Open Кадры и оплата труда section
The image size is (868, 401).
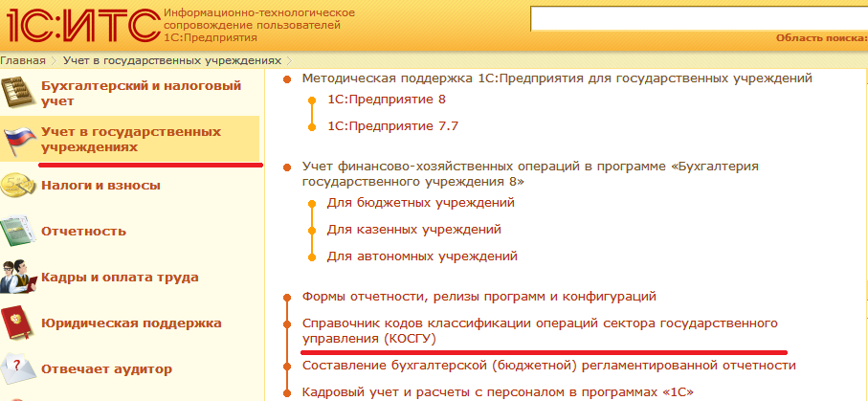tap(121, 277)
